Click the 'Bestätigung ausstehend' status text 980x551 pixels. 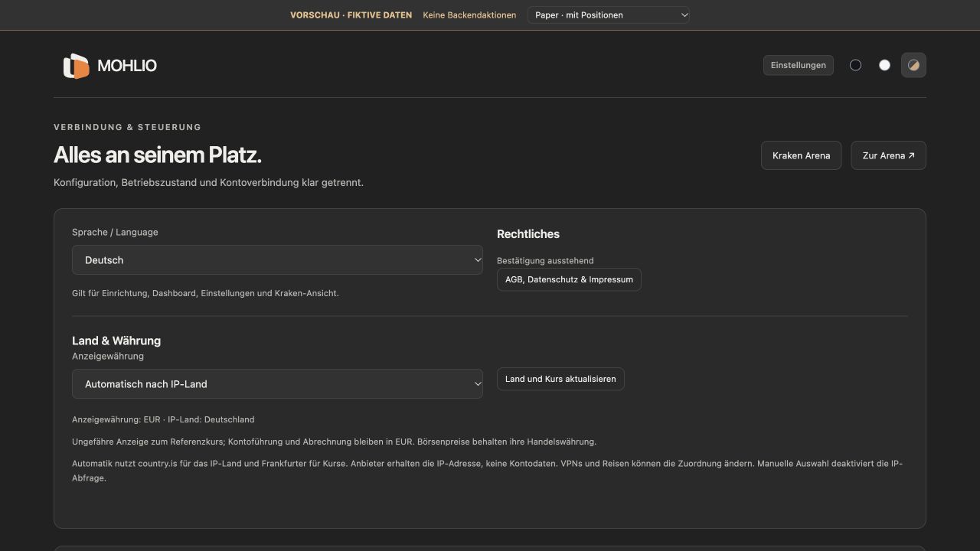[545, 260]
